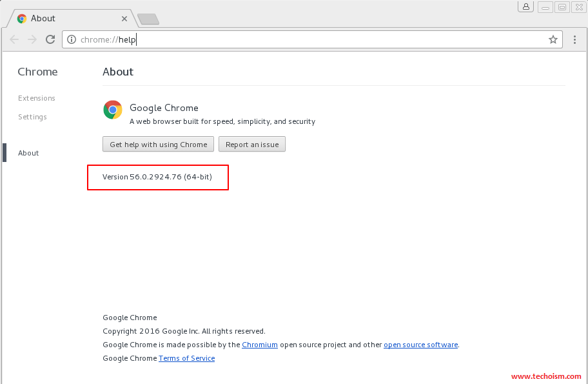Reload the chrome://help page
Screen dimensions: 588x384
(50, 39)
